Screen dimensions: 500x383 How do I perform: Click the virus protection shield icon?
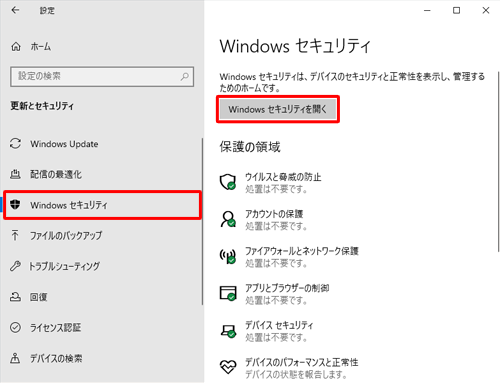tap(228, 182)
